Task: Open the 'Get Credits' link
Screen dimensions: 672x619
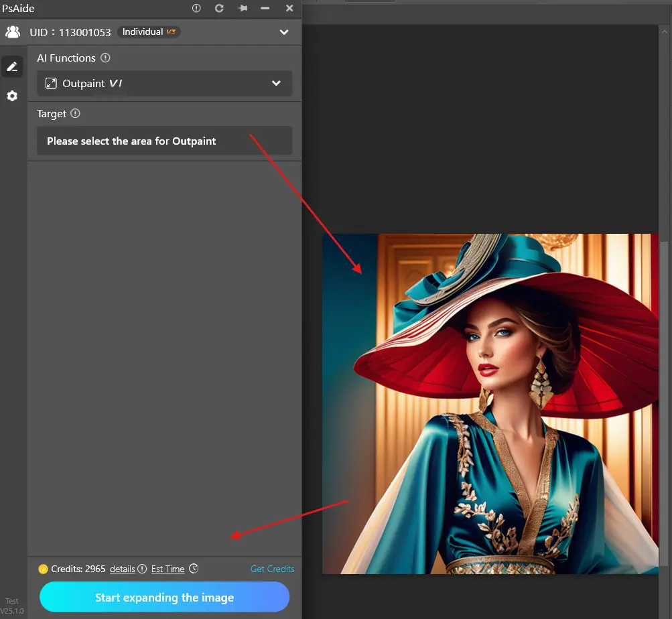Action: tap(272, 569)
